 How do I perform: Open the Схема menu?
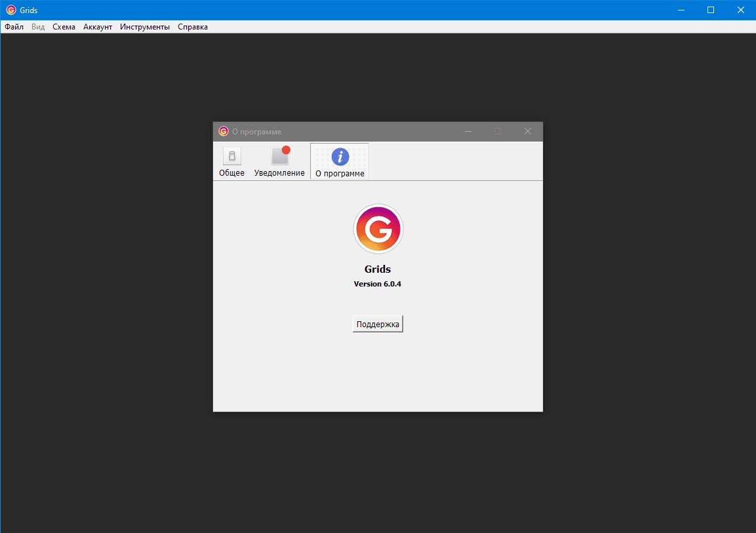coord(64,27)
